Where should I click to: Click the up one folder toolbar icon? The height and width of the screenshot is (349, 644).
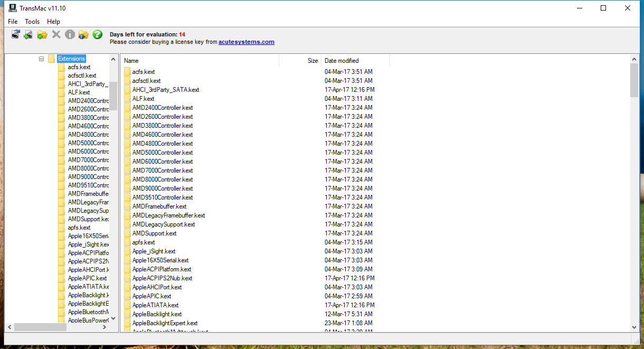(x=83, y=34)
